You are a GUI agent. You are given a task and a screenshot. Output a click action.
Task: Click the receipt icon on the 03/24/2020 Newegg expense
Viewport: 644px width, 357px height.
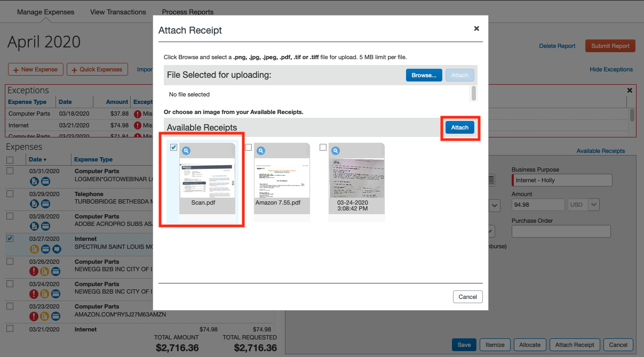coord(45,294)
